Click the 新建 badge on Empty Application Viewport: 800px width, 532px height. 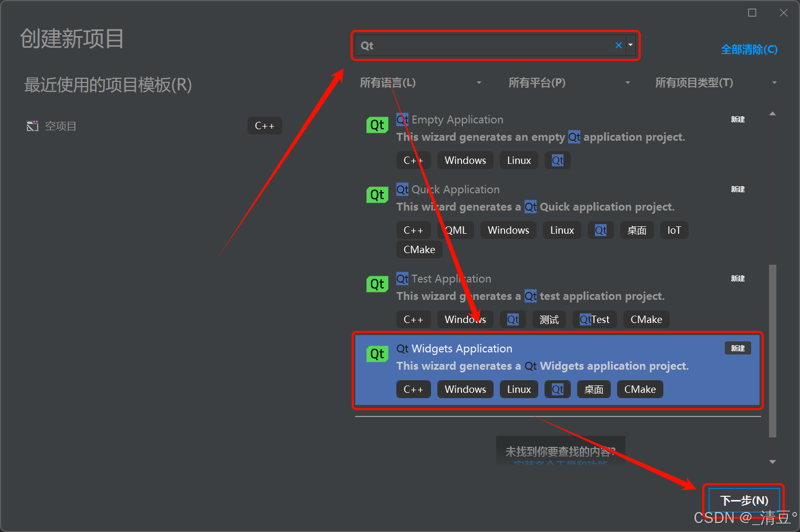click(x=738, y=119)
